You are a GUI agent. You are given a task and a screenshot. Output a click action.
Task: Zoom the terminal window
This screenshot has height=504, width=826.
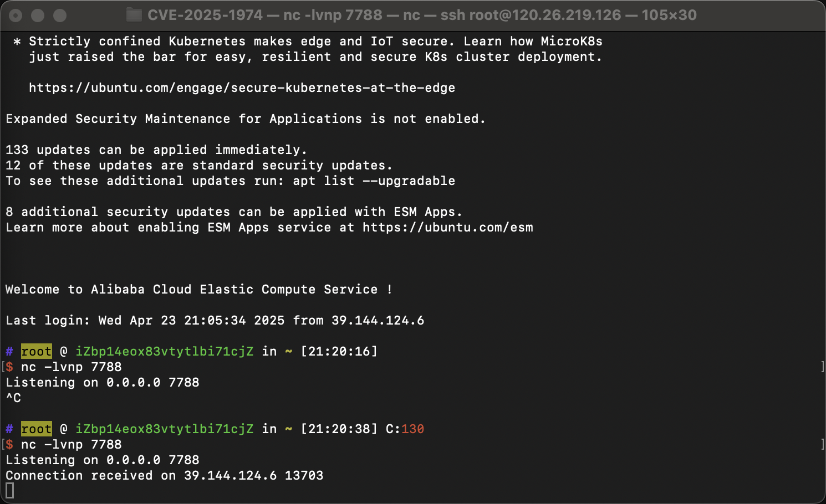tap(60, 16)
